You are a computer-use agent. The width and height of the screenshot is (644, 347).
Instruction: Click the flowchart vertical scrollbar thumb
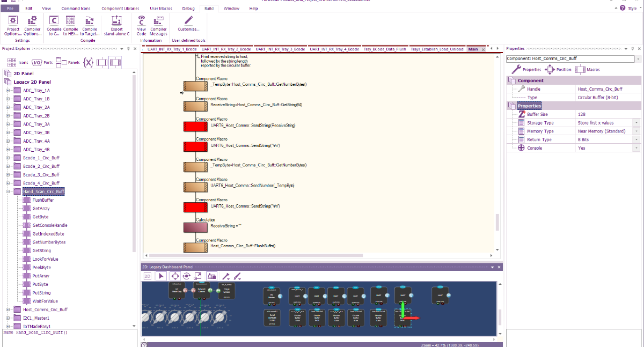click(x=497, y=221)
